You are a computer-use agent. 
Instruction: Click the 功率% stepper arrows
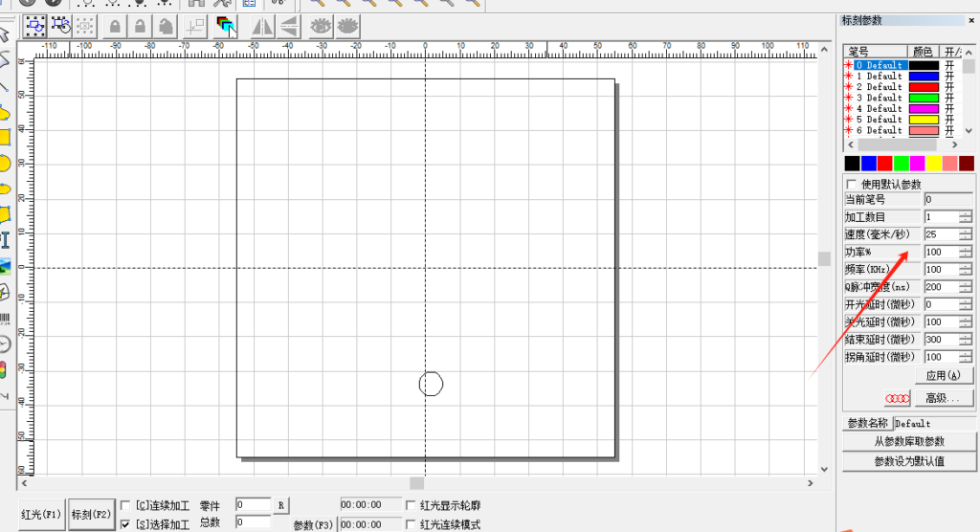click(x=965, y=252)
